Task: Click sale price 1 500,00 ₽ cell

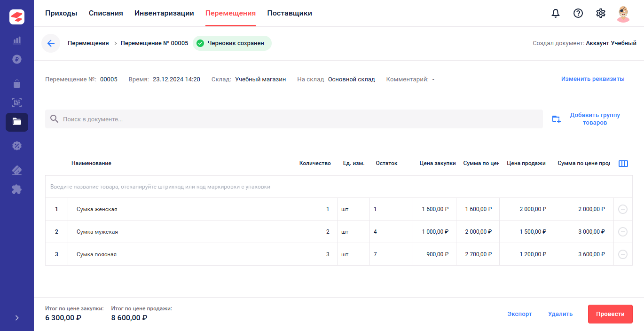Action: (x=527, y=232)
